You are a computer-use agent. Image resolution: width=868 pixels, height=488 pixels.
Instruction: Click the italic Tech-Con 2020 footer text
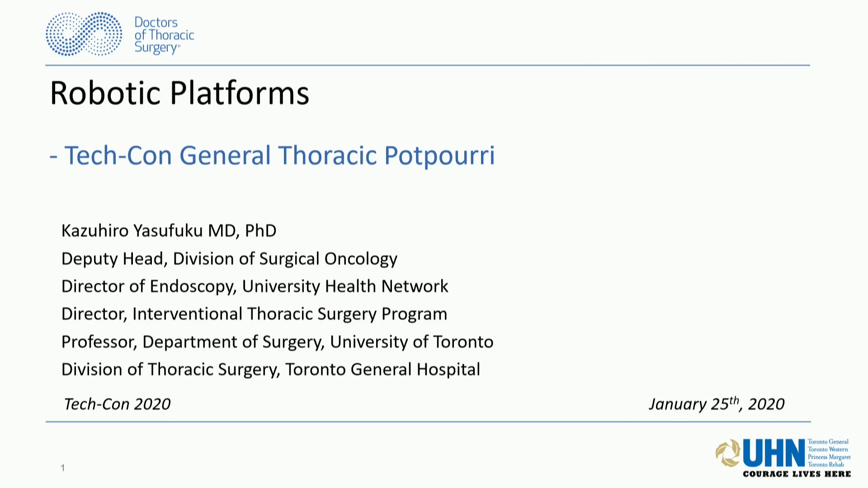tap(117, 404)
